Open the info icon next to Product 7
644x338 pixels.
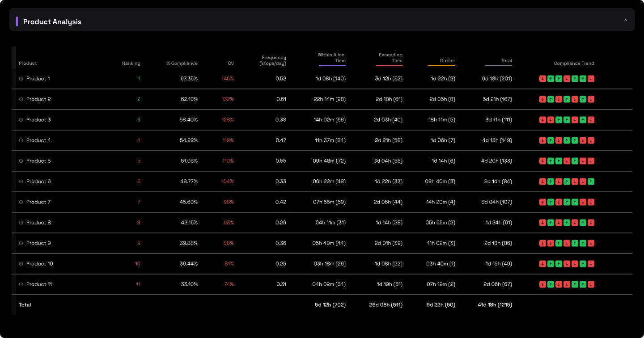(x=21, y=202)
